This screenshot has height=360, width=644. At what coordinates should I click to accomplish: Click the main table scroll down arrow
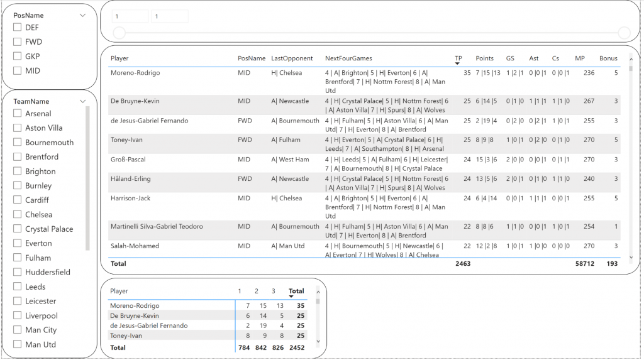tap(631, 258)
